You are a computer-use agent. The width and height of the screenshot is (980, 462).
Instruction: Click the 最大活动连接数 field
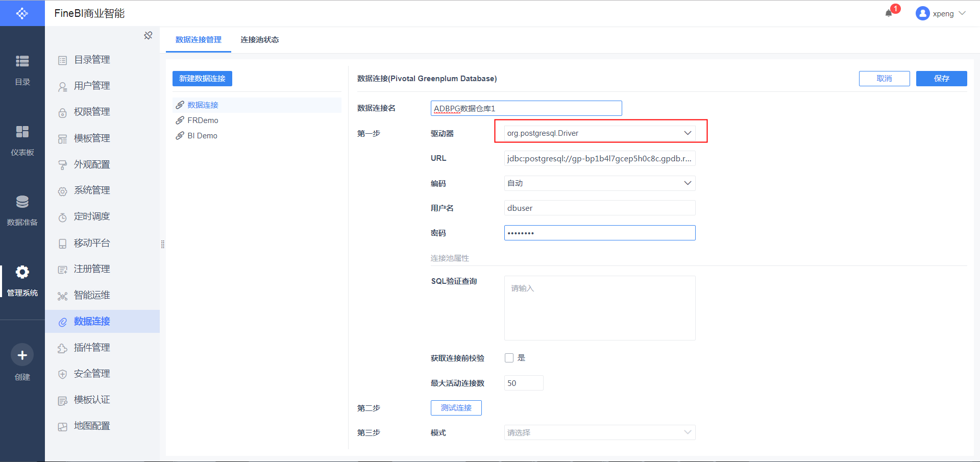pyautogui.click(x=524, y=383)
